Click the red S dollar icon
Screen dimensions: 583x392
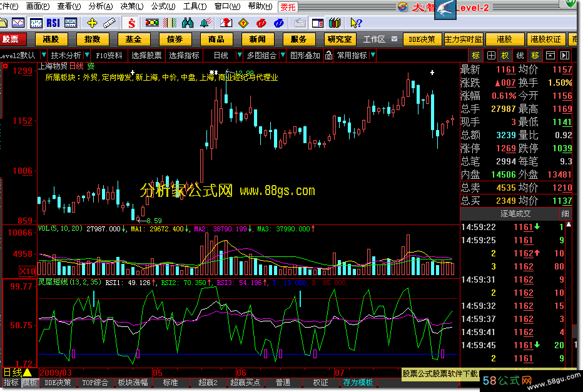(131, 23)
